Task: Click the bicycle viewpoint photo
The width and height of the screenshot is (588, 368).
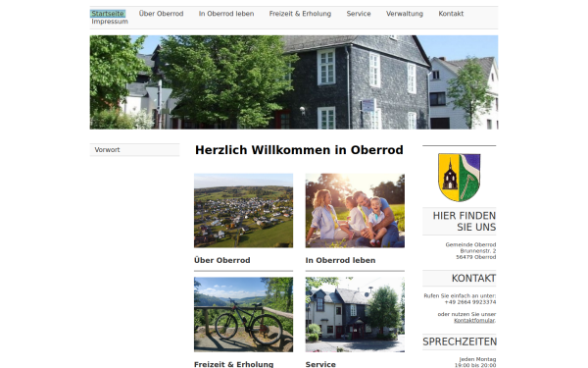Action: coord(243,314)
